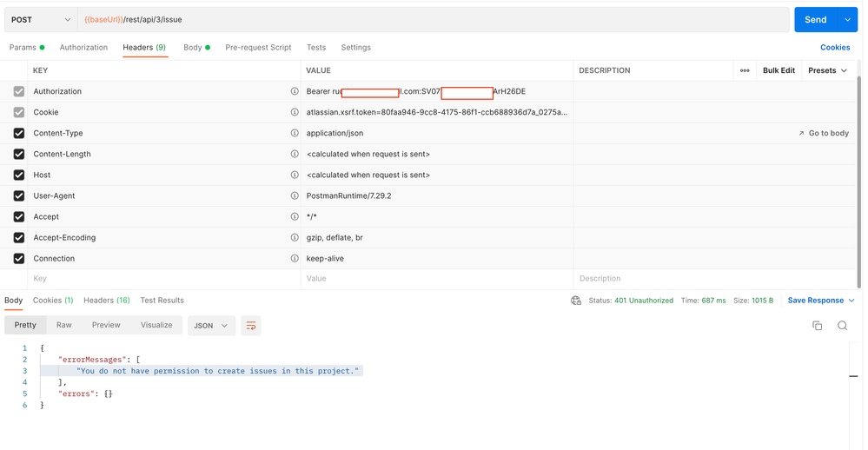
Task: Switch to Raw response view
Action: [x=63, y=325]
